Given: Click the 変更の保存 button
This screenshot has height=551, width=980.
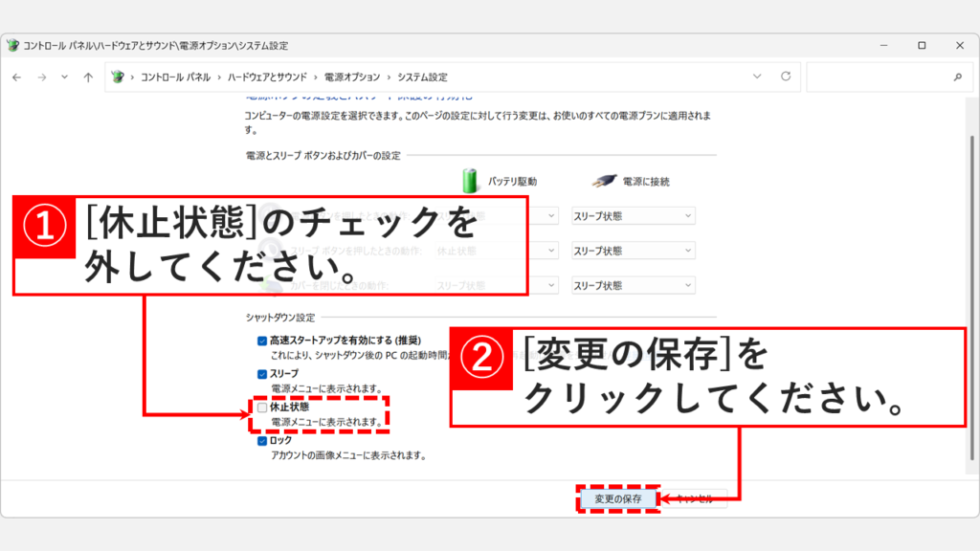Looking at the screenshot, I should (x=618, y=498).
